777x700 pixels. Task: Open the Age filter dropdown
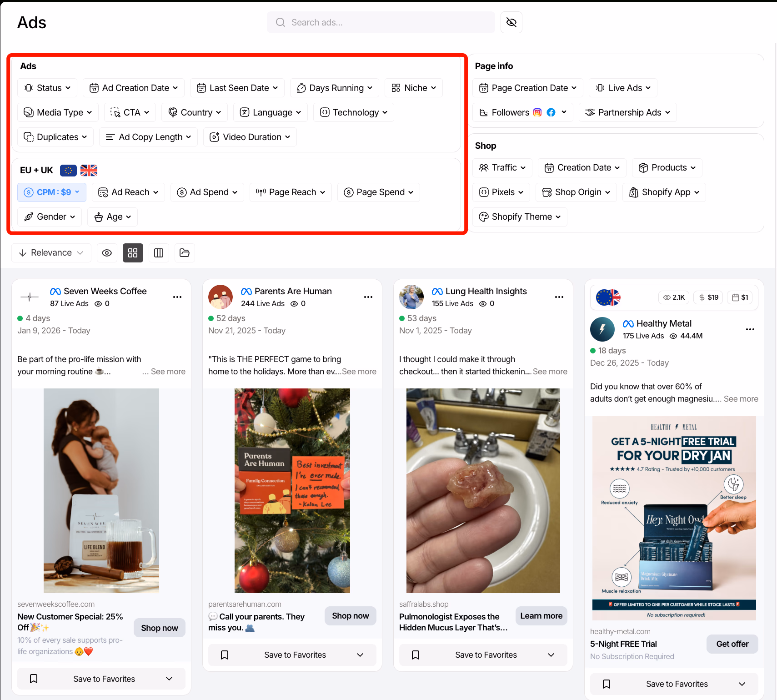(112, 217)
